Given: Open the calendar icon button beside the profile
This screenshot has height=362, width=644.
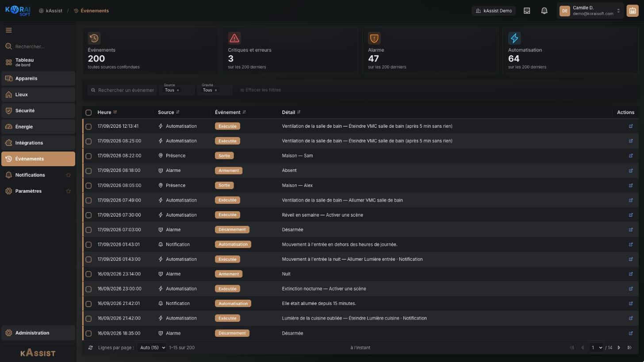Looking at the screenshot, I should (x=632, y=11).
